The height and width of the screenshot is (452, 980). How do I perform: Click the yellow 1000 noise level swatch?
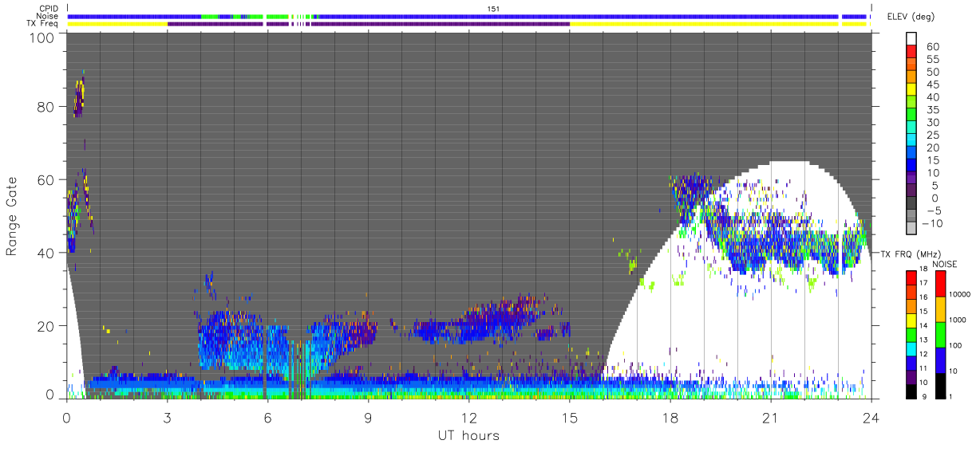[x=941, y=309]
